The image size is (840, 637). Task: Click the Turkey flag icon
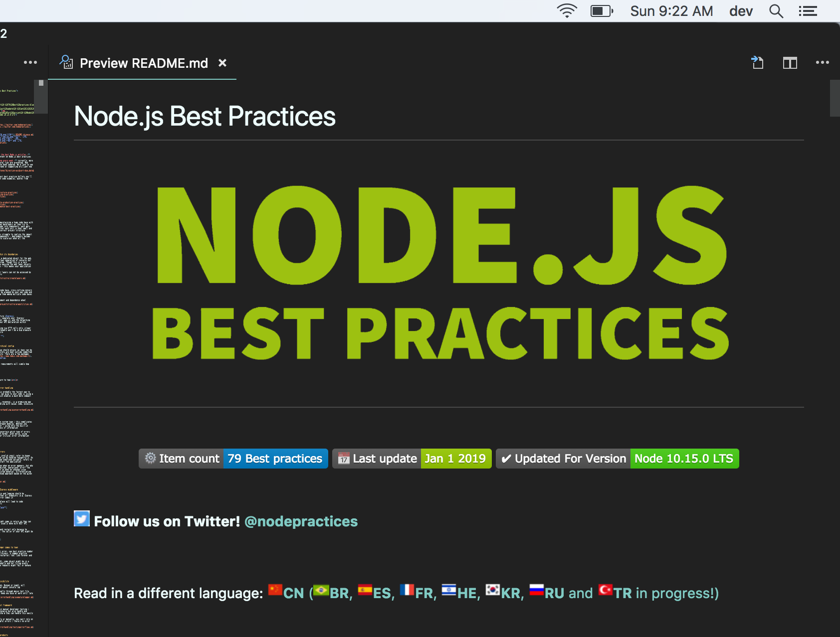606,590
